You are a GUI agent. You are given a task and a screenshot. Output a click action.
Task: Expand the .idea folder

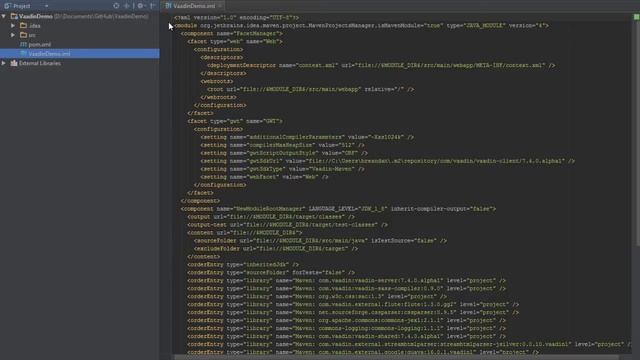pos(13,26)
